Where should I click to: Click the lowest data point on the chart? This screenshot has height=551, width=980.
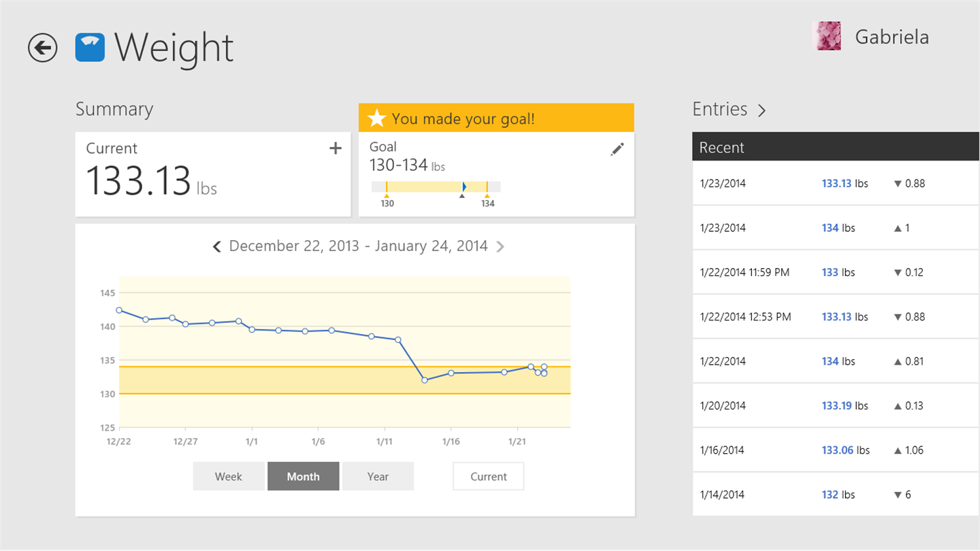click(425, 380)
